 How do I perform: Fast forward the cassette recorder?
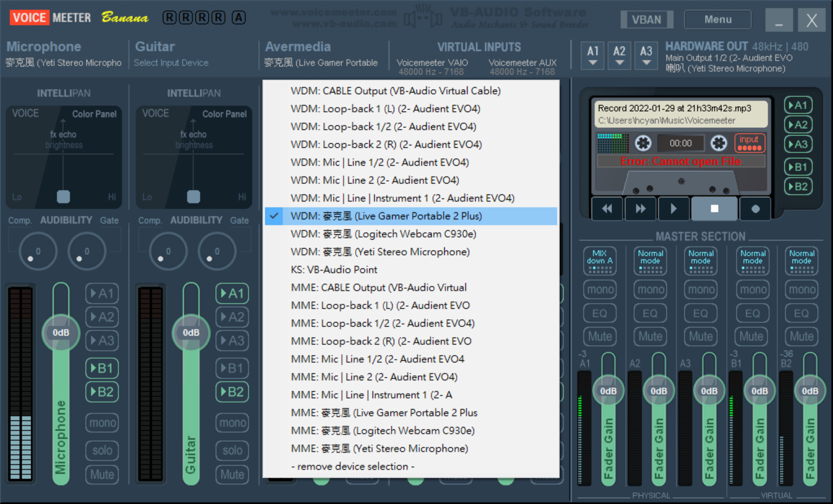[x=640, y=209]
